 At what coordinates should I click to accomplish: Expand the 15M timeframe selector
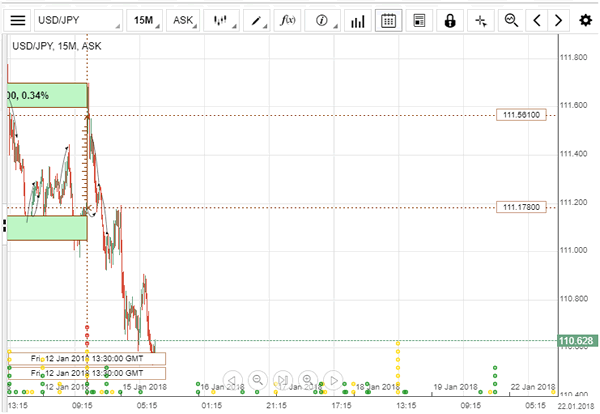tap(144, 20)
